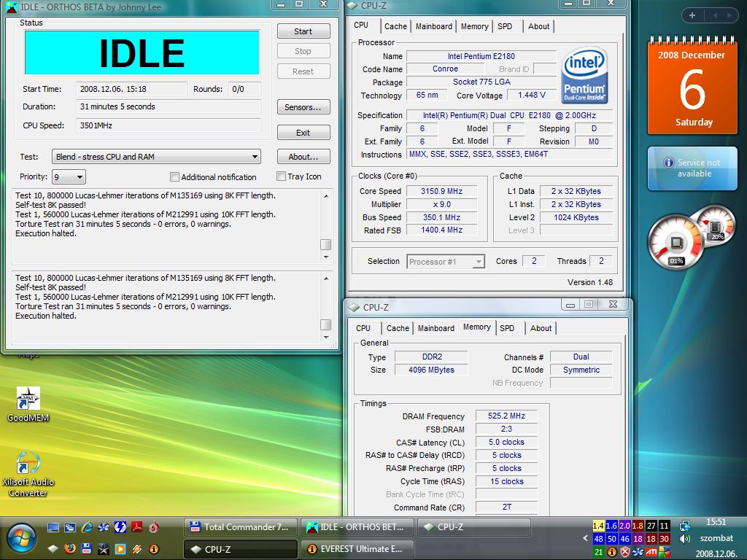Switch to CPU tab in lower CPU-Z window

click(x=363, y=328)
